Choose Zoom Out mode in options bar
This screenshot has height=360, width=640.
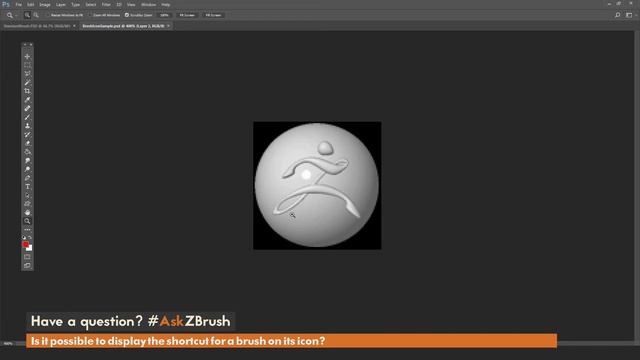(36, 15)
